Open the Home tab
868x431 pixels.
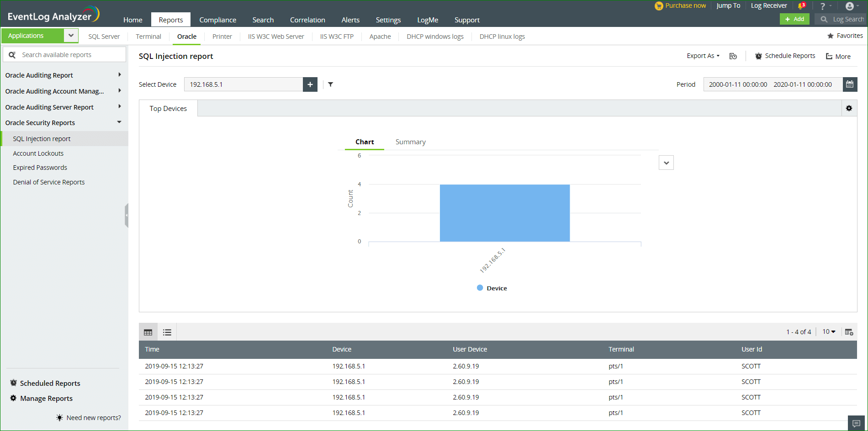click(133, 20)
